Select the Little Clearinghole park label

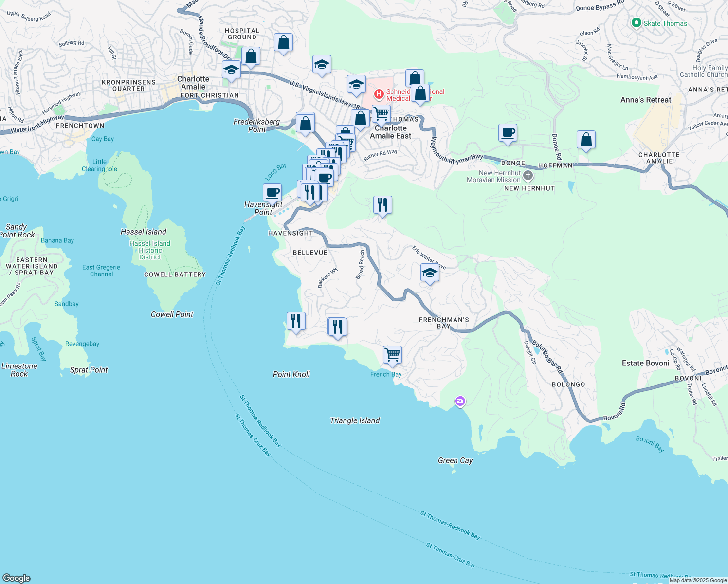pos(99,165)
